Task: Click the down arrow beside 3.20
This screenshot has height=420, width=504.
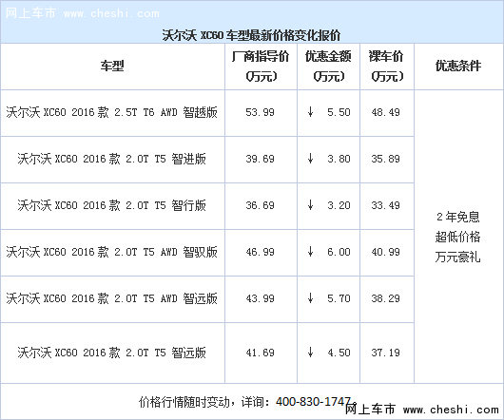Action: click(310, 205)
